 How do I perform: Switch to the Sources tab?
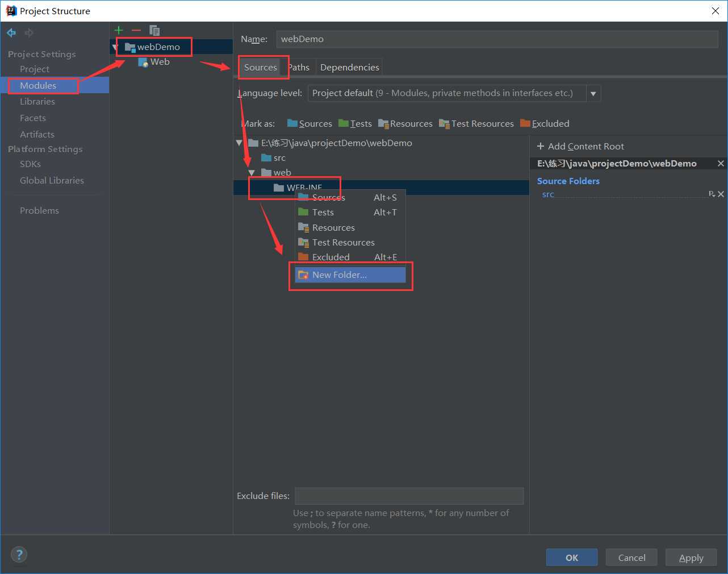[261, 67]
